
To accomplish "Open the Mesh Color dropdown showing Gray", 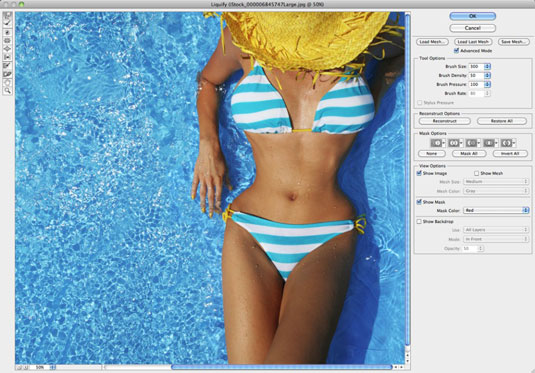I will [x=496, y=191].
